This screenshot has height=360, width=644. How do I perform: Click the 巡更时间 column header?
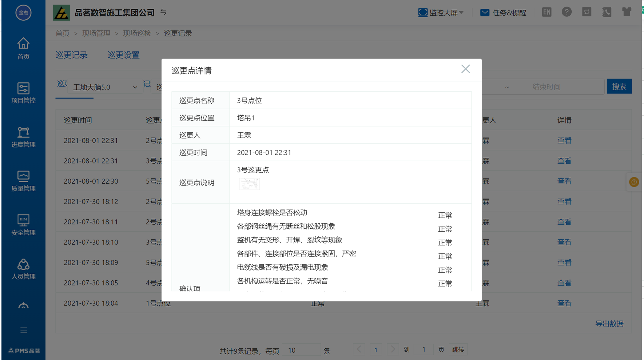tap(78, 120)
